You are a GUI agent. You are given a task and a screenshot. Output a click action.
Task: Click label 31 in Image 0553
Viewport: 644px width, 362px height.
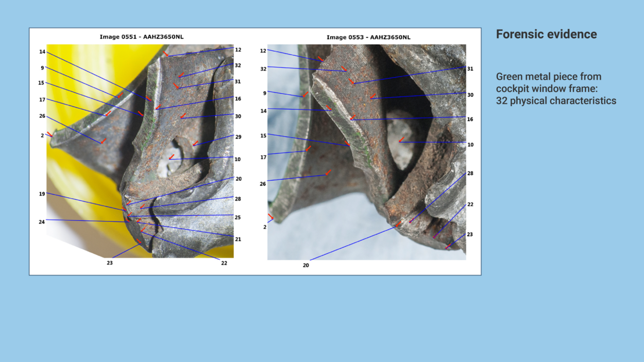470,69
